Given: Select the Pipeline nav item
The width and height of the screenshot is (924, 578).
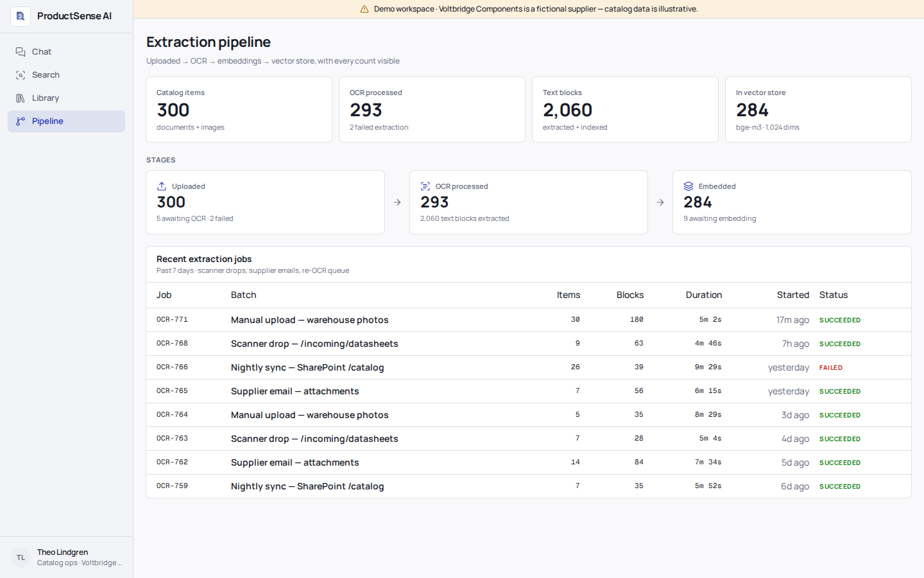Looking at the screenshot, I should tap(66, 121).
